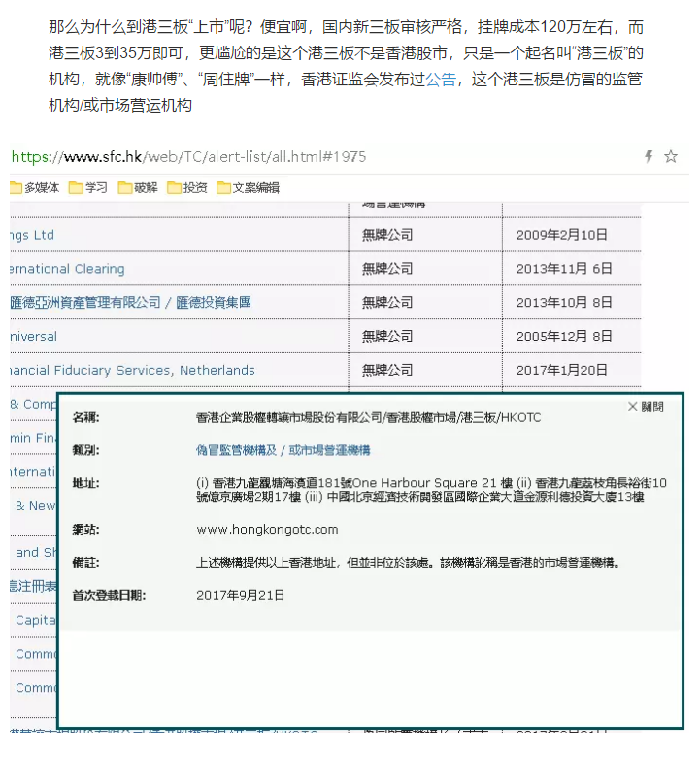Viewport: 700px width, 757px height.
Task: Open the 匯德亞洲資產管理有限公司 / 匯德投資集團 entry
Action: tap(130, 302)
